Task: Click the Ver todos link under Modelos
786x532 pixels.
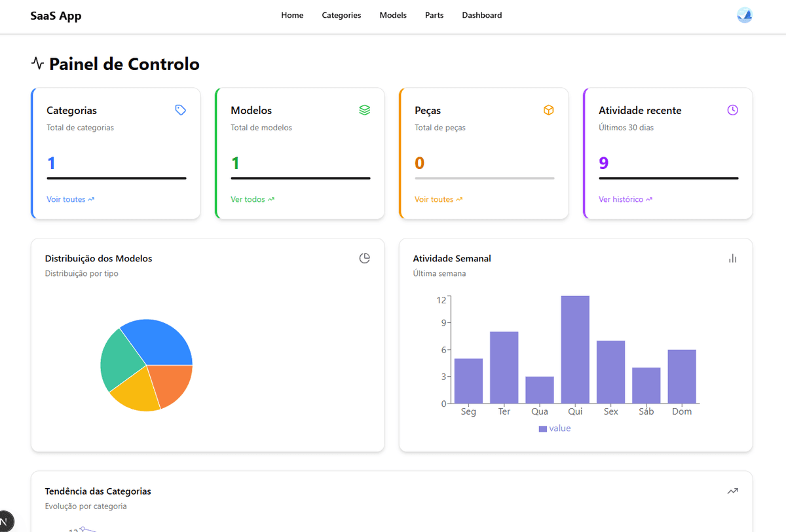Action: pos(252,199)
